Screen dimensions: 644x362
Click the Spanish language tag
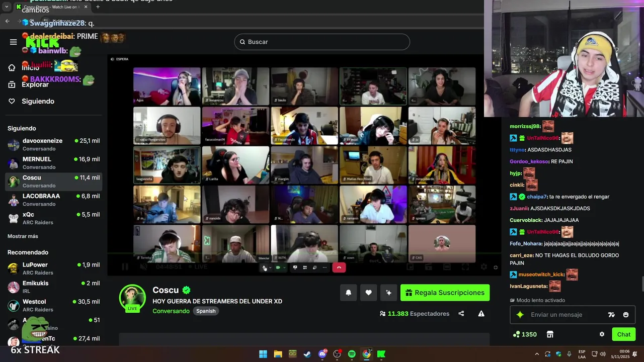(206, 311)
